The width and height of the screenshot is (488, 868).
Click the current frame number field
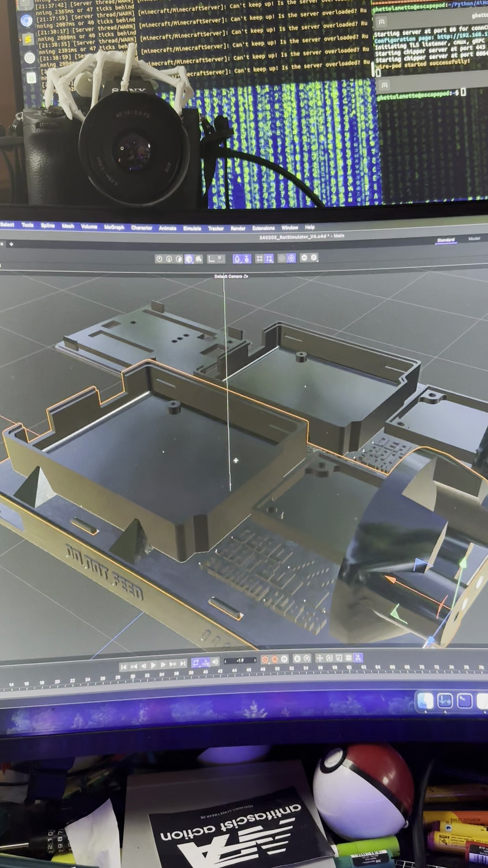point(240,660)
